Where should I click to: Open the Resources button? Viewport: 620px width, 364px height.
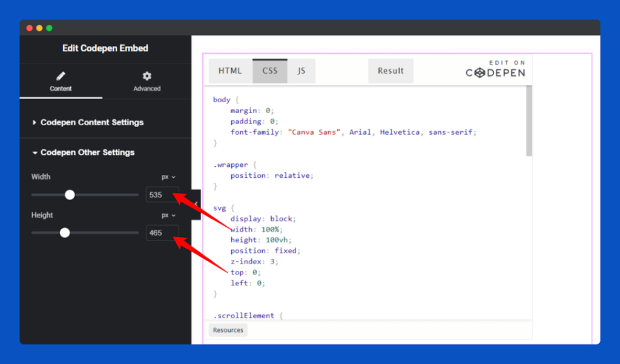[x=228, y=330]
